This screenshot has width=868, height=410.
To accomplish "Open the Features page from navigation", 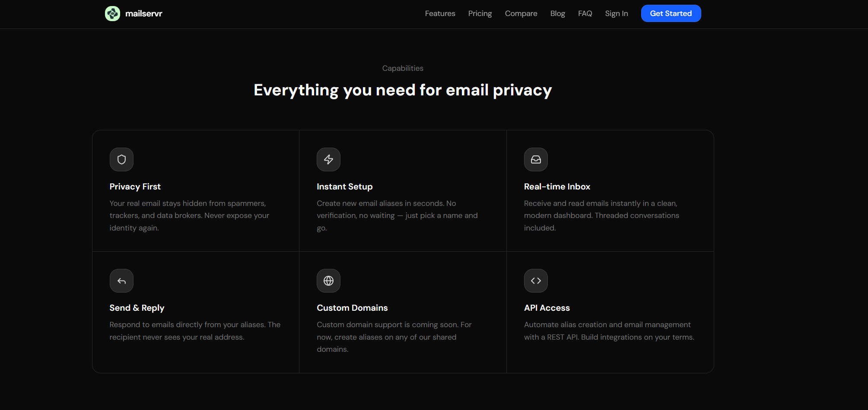I will point(440,13).
